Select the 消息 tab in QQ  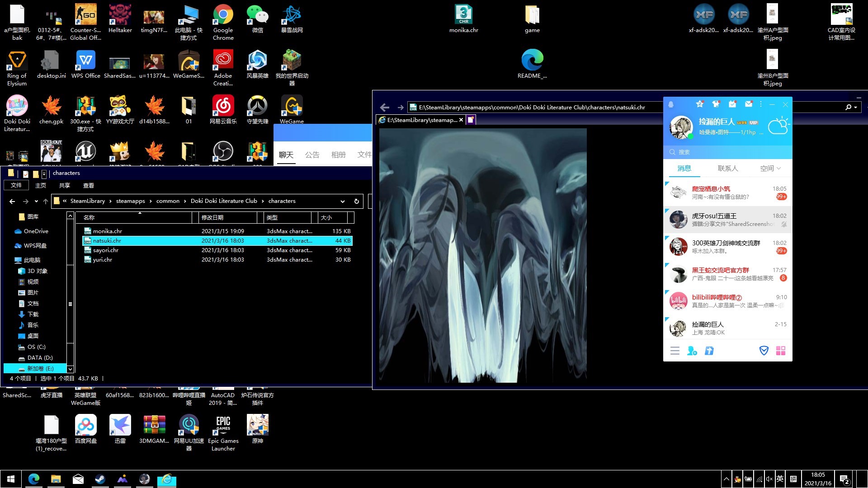684,169
